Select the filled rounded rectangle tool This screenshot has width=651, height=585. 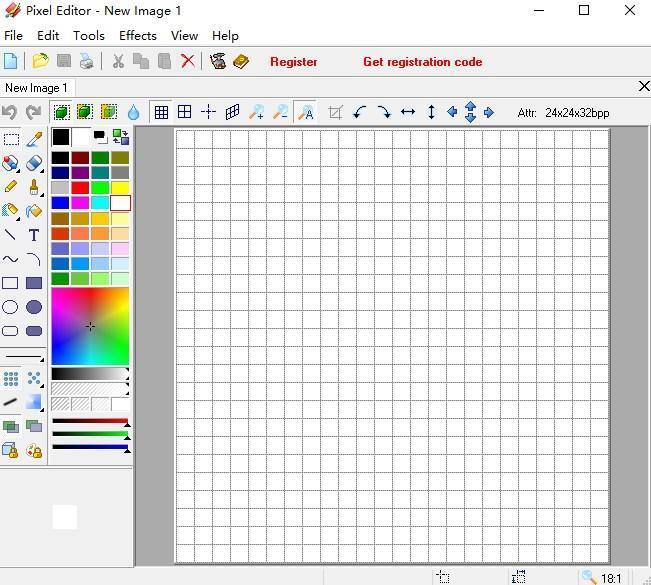click(34, 331)
